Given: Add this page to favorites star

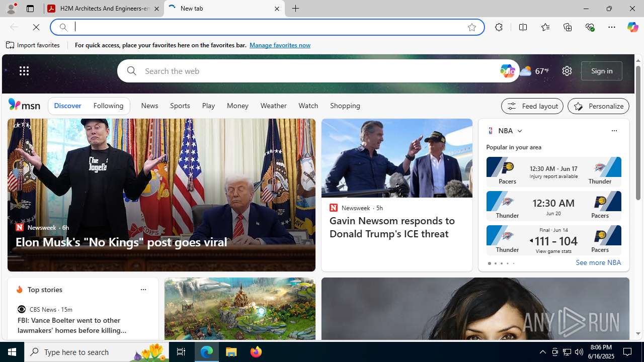Looking at the screenshot, I should tap(472, 27).
